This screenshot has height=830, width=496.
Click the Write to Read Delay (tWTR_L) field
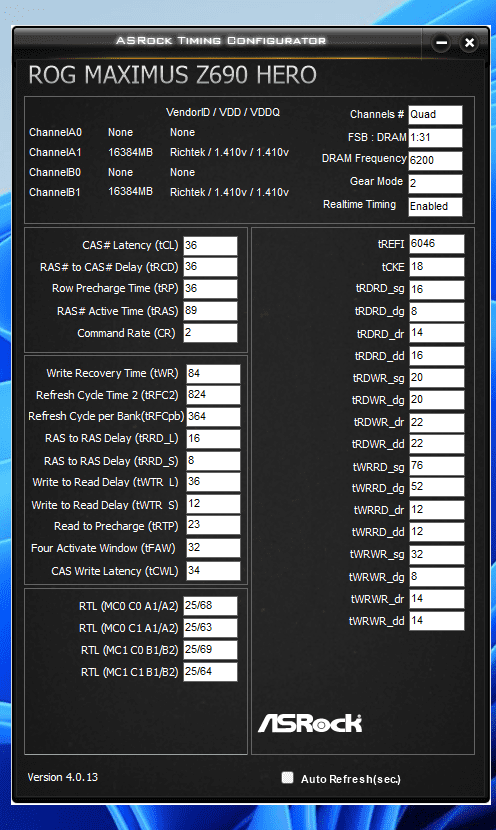tap(213, 482)
